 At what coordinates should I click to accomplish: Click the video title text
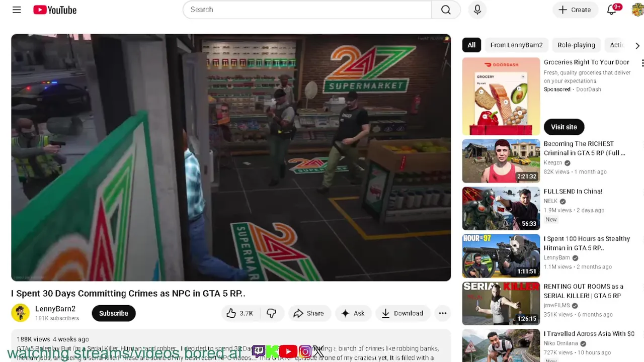pos(128,293)
